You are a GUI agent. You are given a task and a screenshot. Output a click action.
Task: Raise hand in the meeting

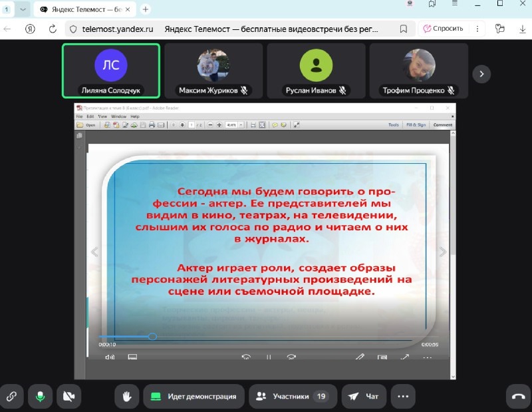tap(126, 396)
